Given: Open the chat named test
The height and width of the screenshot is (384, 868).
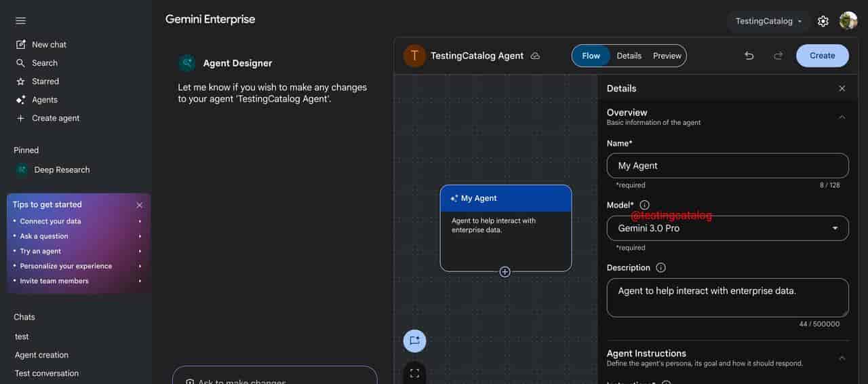Looking at the screenshot, I should tap(22, 337).
